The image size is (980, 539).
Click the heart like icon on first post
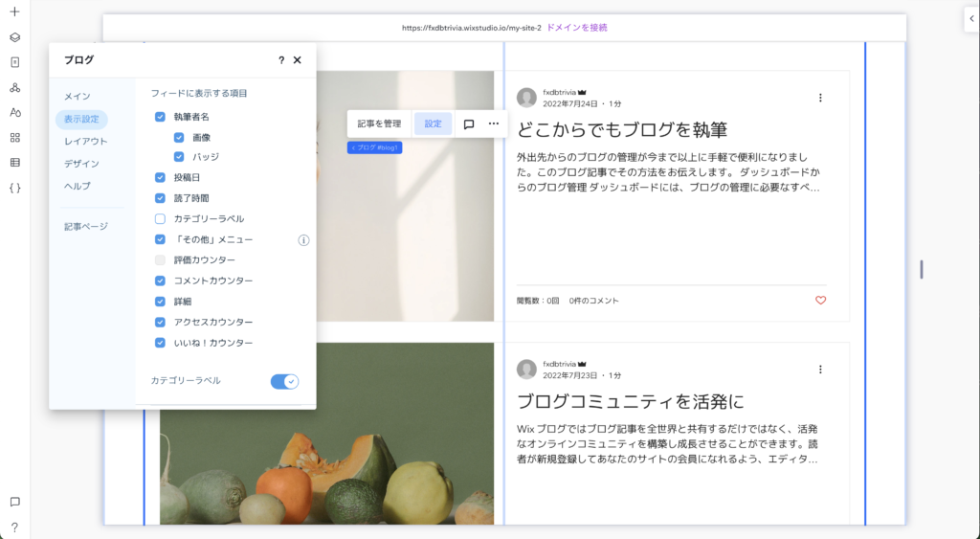coord(820,301)
